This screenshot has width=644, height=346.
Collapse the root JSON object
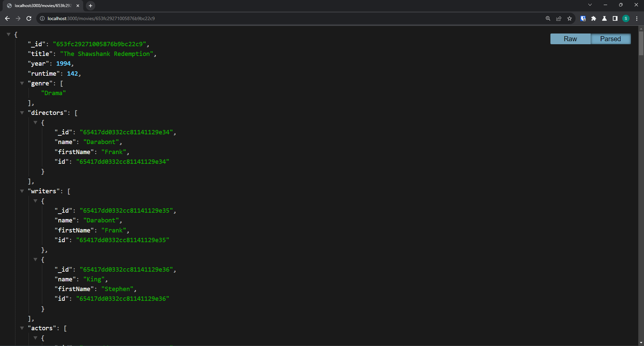(x=9, y=34)
